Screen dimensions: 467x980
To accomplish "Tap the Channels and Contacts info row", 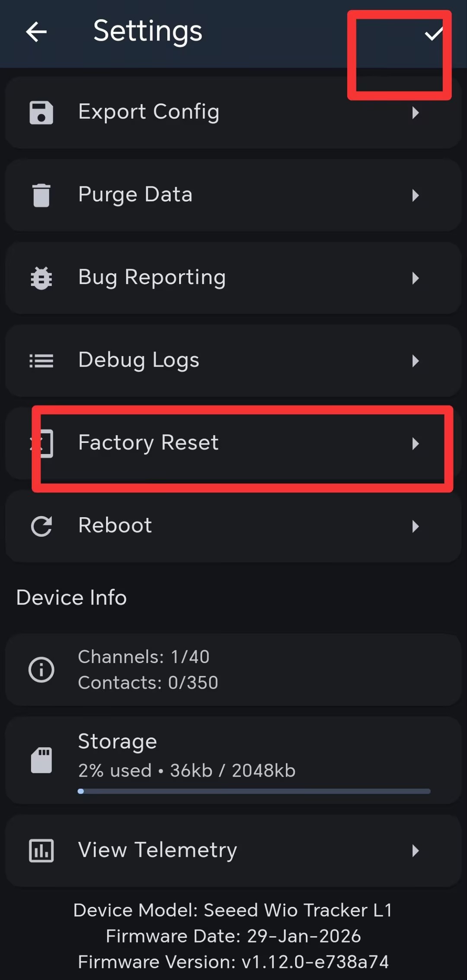I will click(x=233, y=670).
